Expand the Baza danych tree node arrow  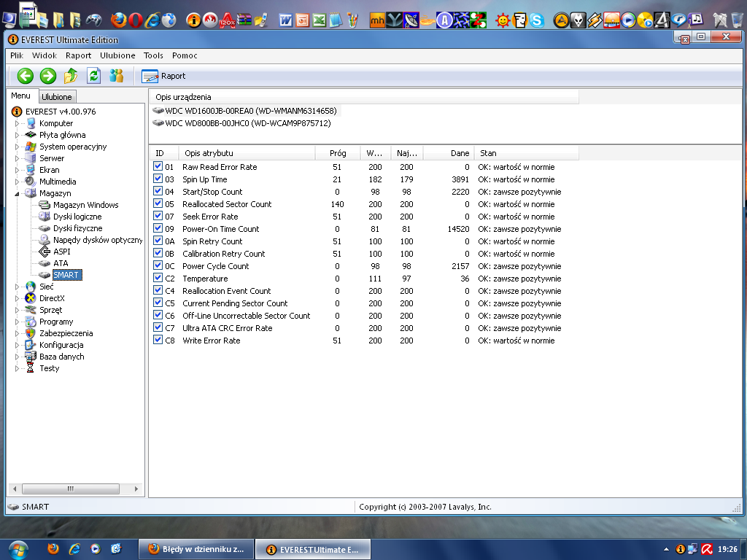(x=18, y=357)
